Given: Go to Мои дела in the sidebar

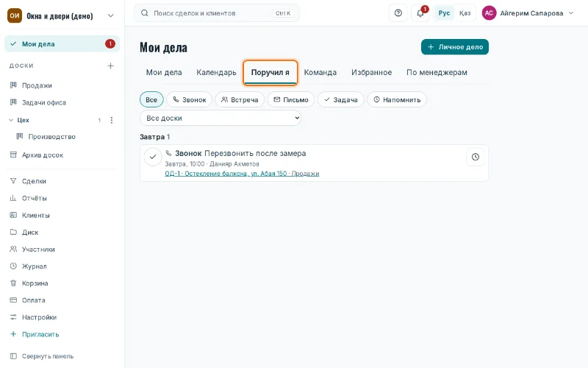Looking at the screenshot, I should tap(62, 44).
